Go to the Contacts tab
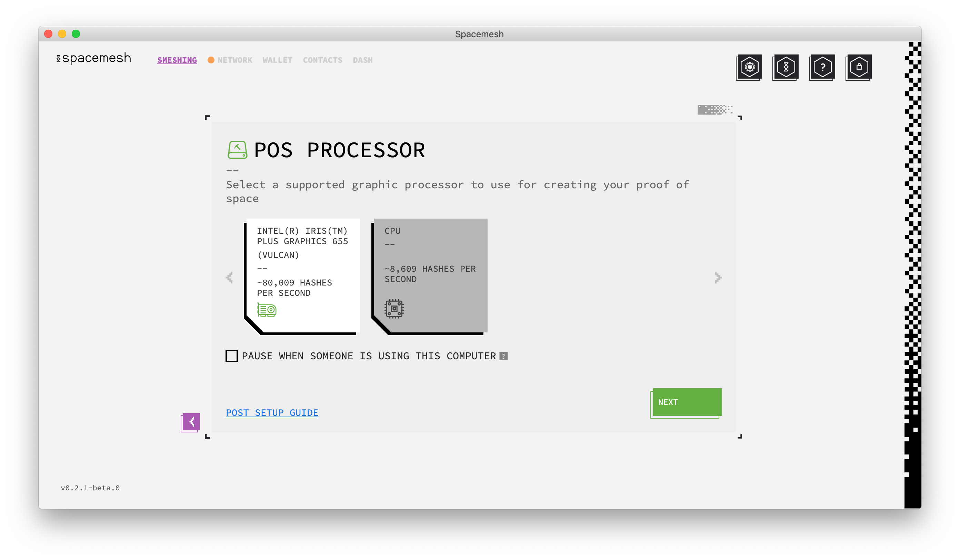The image size is (960, 560). coord(323,60)
